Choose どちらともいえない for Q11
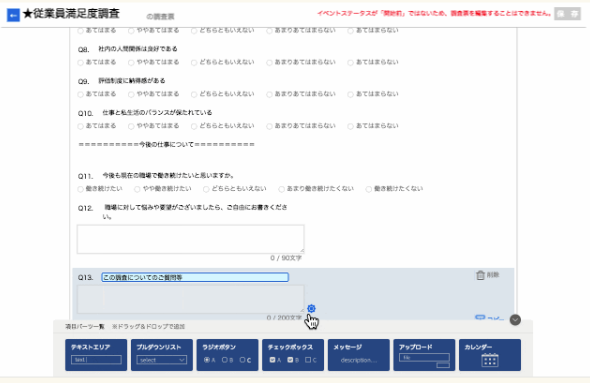Viewport: 590px width, 383px height. click(x=206, y=189)
